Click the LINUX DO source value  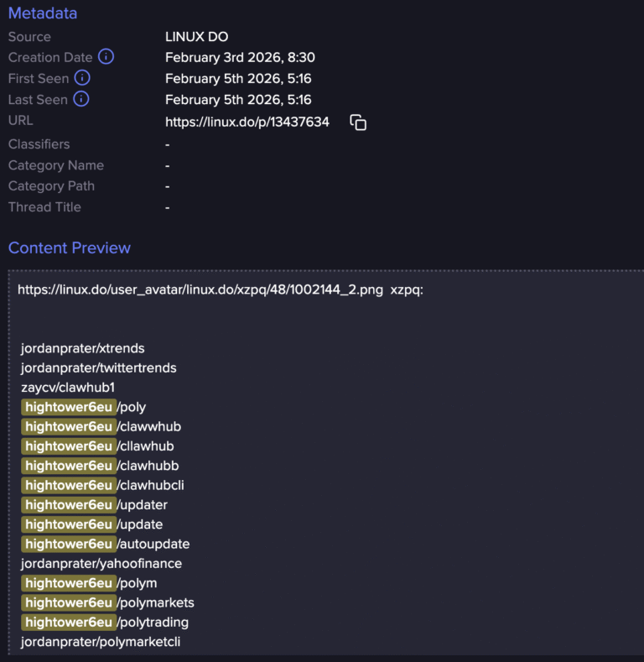click(197, 37)
